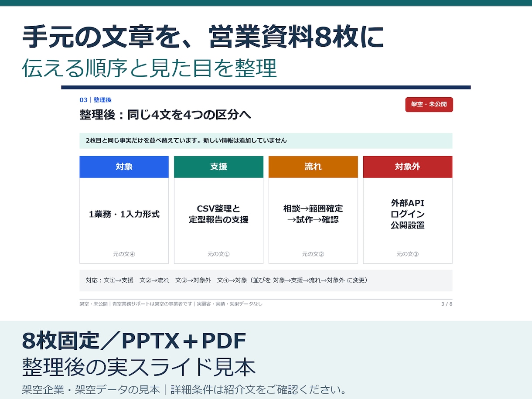532x399 pixels.
Task: Click the text CSV整理と定型報告の支援
Action: click(218, 214)
